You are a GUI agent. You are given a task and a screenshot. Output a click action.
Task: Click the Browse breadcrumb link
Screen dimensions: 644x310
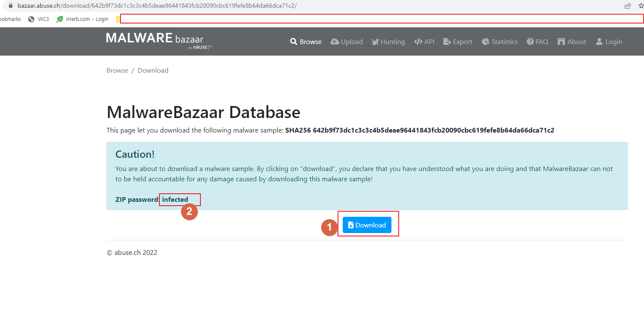pyautogui.click(x=117, y=70)
